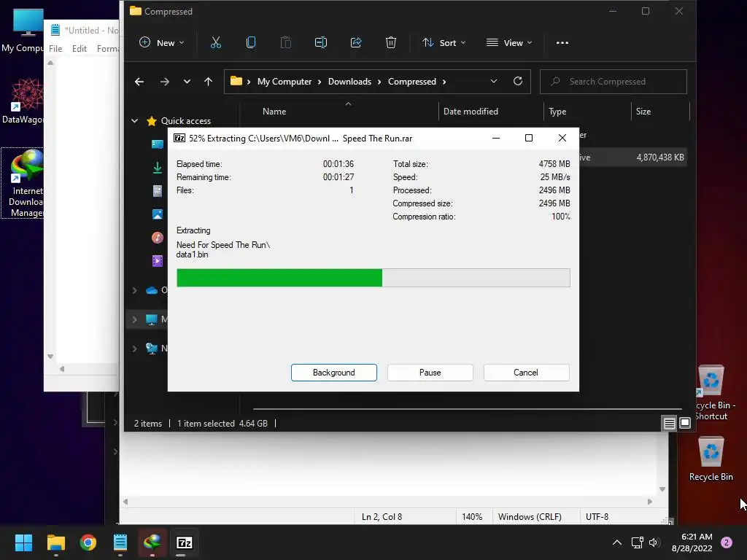Open File Explorer from the taskbar
Viewport: 747px width, 560px height.
(55, 542)
